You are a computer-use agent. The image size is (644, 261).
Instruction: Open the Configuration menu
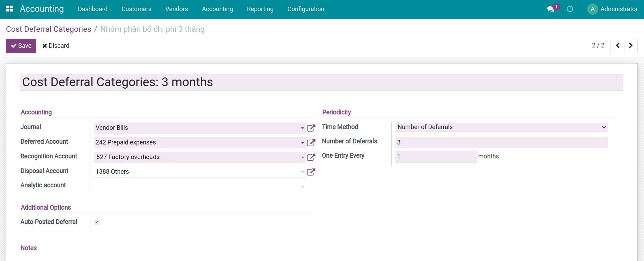click(x=305, y=9)
